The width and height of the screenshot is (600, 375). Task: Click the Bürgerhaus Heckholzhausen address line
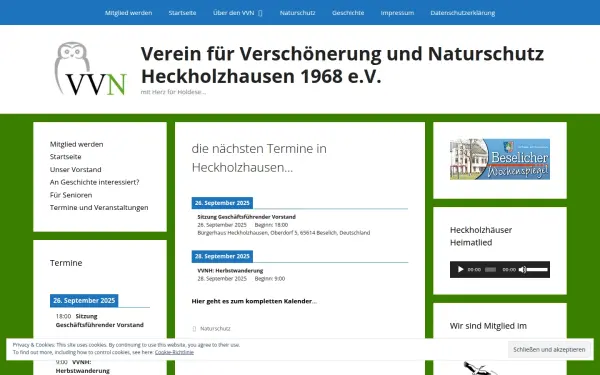click(x=284, y=232)
